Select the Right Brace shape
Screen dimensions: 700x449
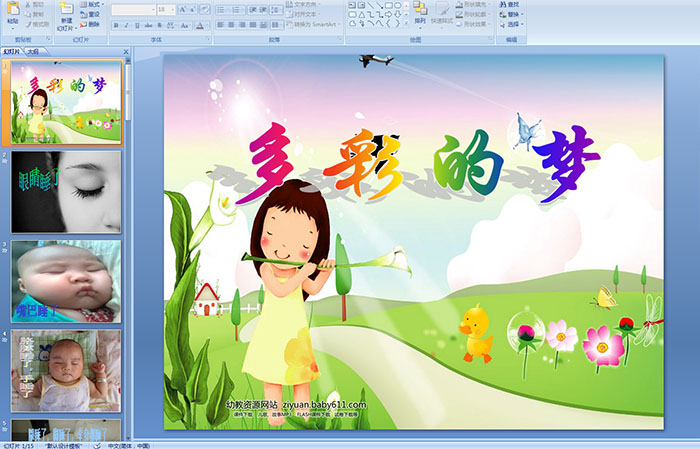tap(397, 24)
